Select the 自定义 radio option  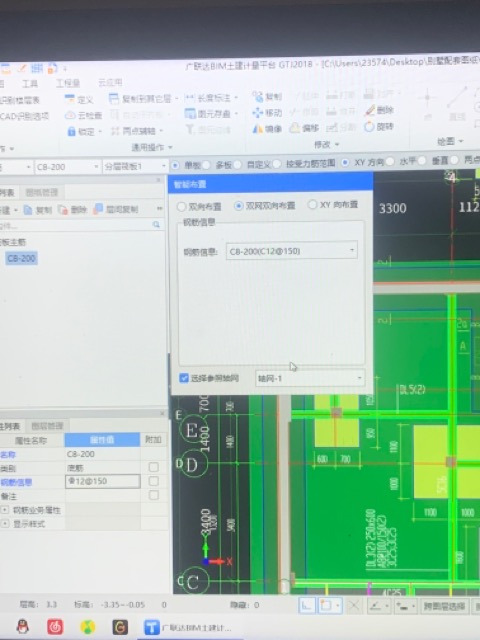click(238, 164)
